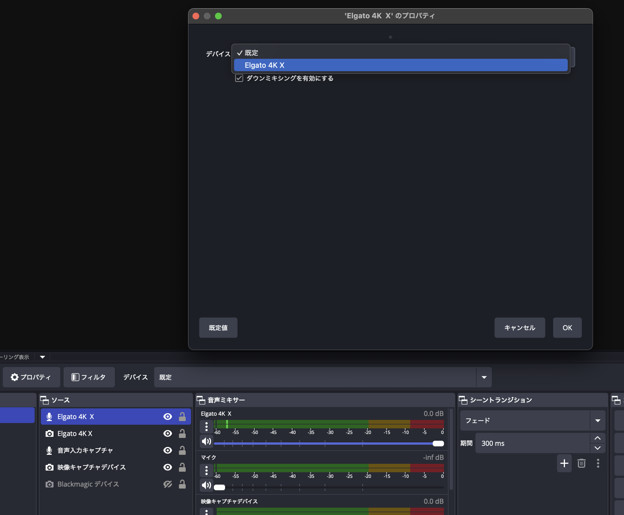Toggle visibility of 映像キャプチャデバイス

pos(168,467)
